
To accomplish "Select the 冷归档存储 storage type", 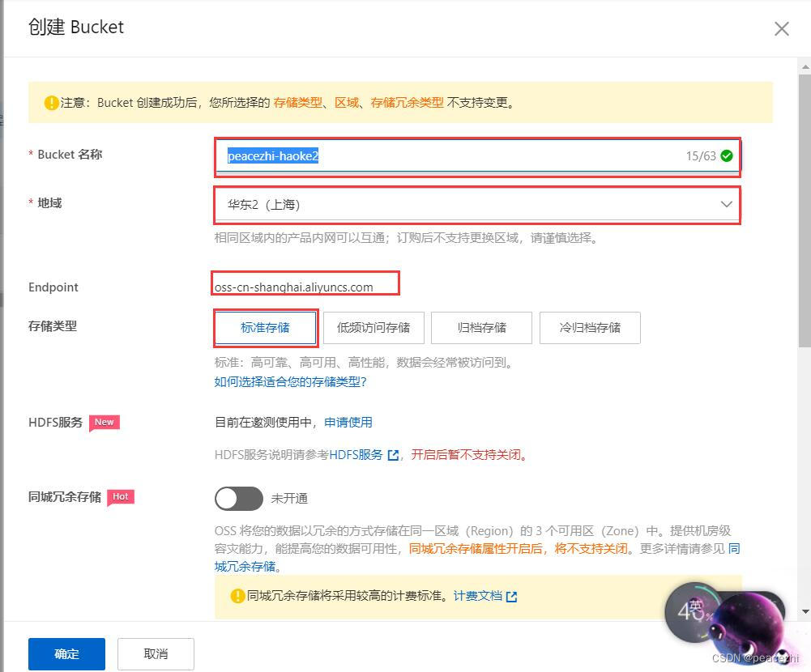I will (x=589, y=327).
